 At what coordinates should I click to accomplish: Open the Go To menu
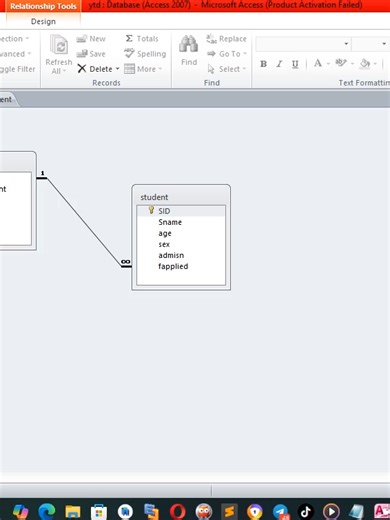(x=227, y=54)
